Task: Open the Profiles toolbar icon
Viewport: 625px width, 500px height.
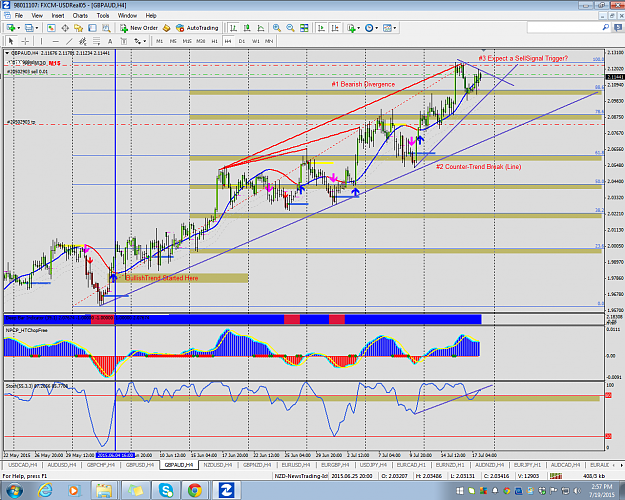Action: [29, 28]
